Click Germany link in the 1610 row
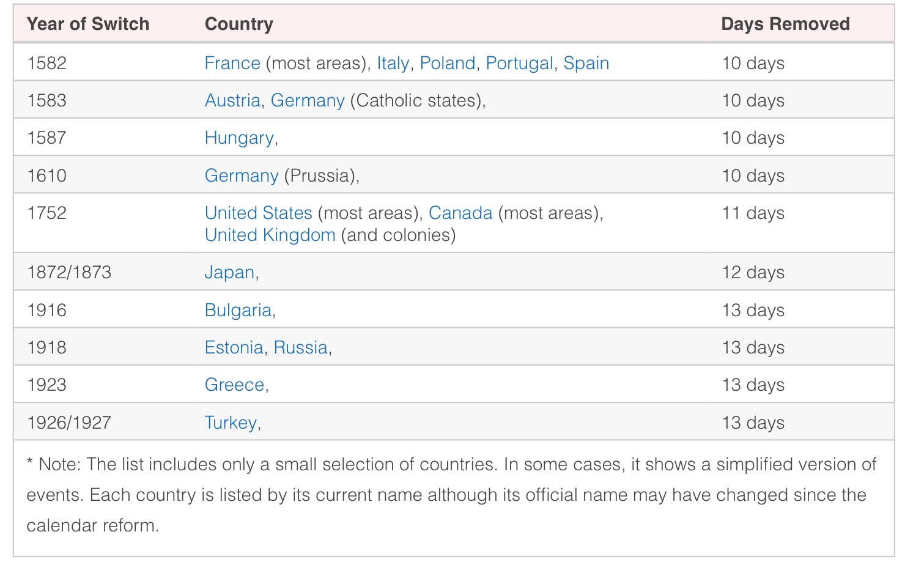The image size is (924, 573). click(242, 176)
